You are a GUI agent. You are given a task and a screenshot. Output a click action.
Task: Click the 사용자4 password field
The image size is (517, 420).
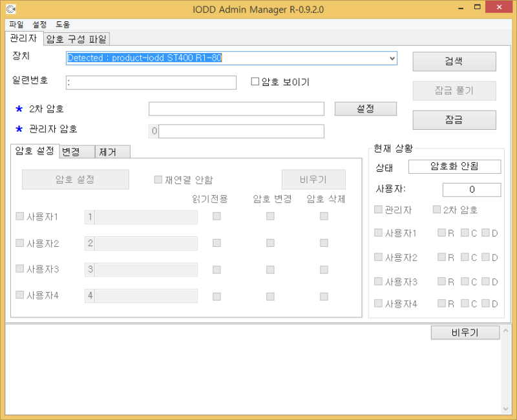point(146,296)
